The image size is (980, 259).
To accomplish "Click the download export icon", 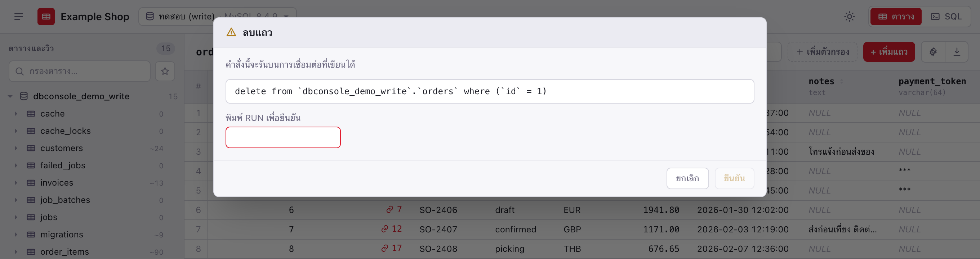I will tap(957, 52).
